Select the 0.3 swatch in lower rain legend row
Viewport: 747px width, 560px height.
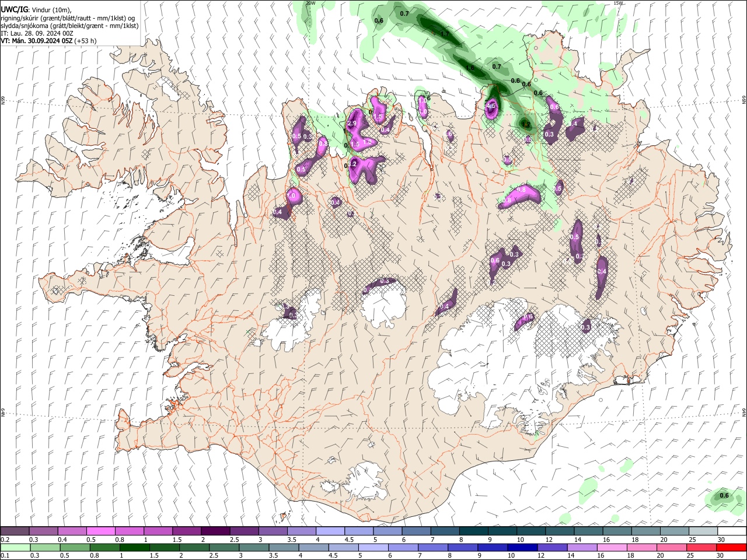pyautogui.click(x=45, y=547)
